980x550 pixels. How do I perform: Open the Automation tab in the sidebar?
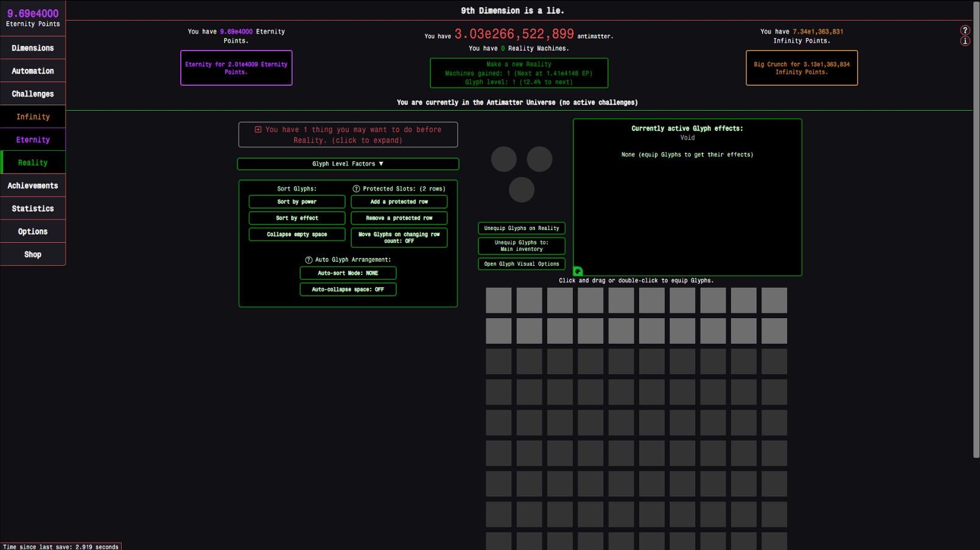click(32, 71)
